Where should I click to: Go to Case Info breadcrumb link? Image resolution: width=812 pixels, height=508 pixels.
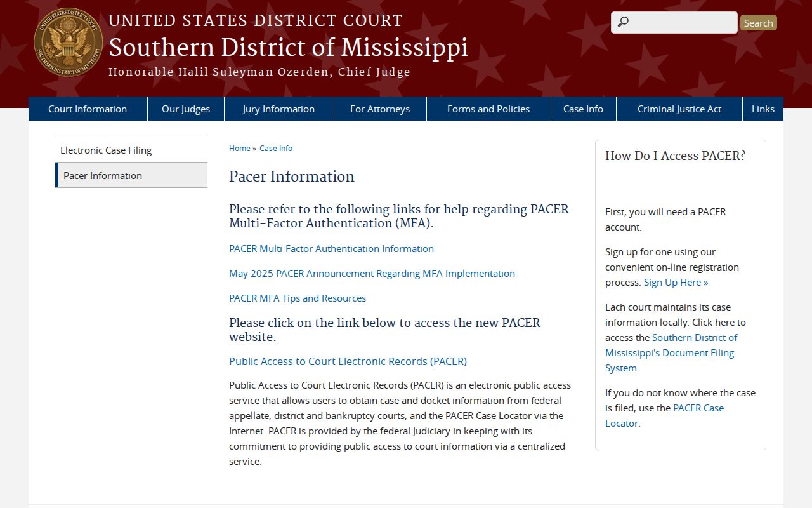point(276,148)
